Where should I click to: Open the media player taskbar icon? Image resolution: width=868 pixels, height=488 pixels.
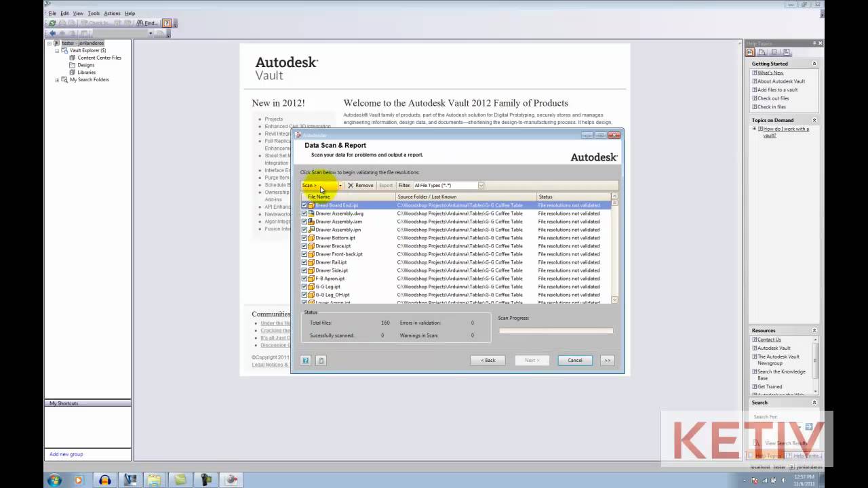[78, 480]
